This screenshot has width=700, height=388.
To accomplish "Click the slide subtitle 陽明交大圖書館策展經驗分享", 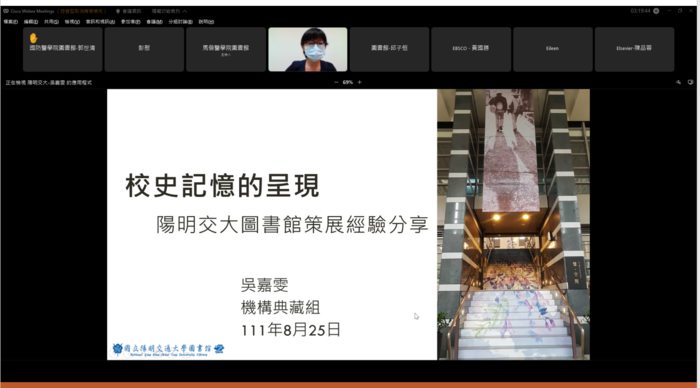I will (292, 224).
